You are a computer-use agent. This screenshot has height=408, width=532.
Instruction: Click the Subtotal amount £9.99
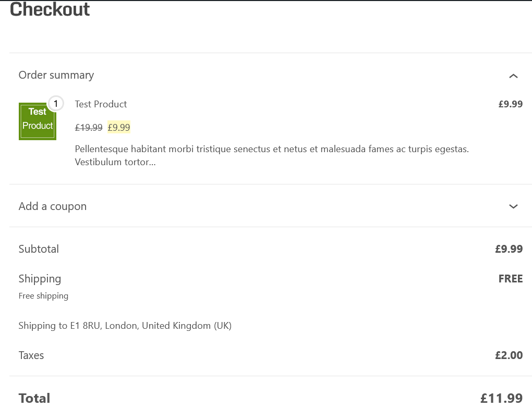pos(509,249)
